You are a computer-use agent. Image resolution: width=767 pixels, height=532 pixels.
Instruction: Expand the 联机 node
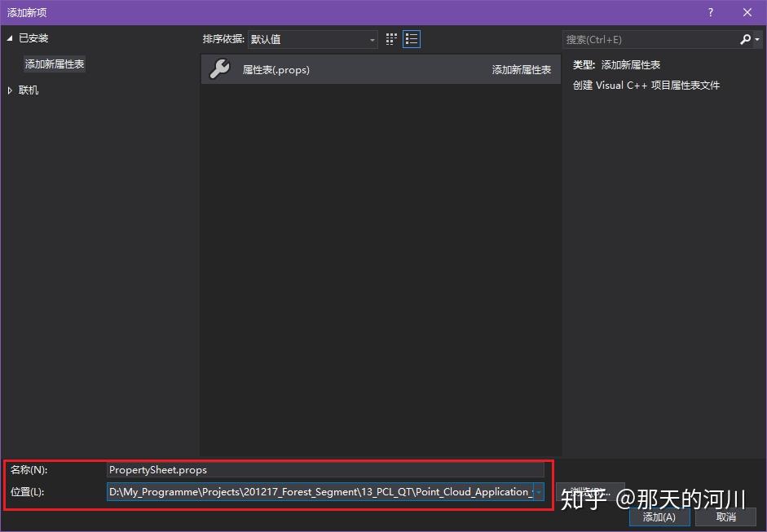click(10, 90)
